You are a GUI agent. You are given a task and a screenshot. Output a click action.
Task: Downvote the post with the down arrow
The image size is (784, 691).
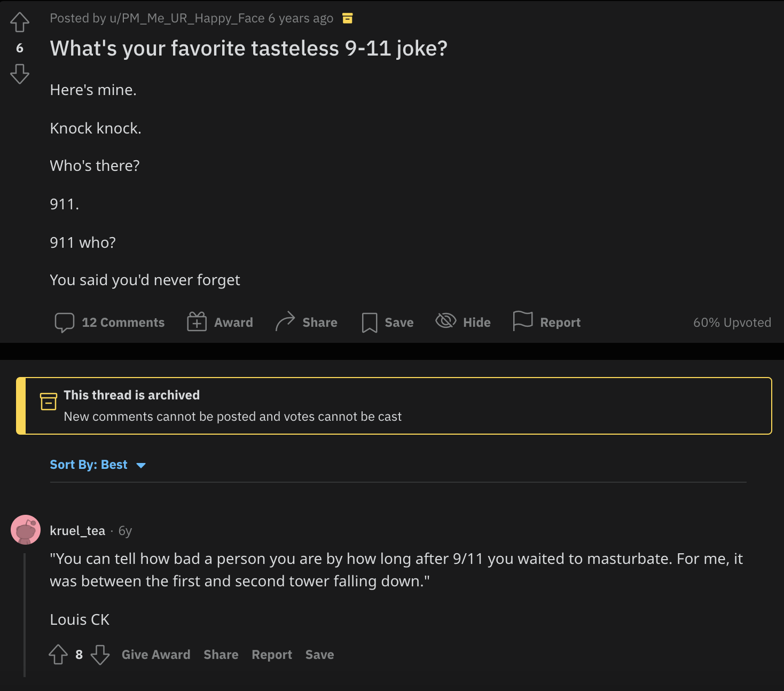[x=20, y=74]
